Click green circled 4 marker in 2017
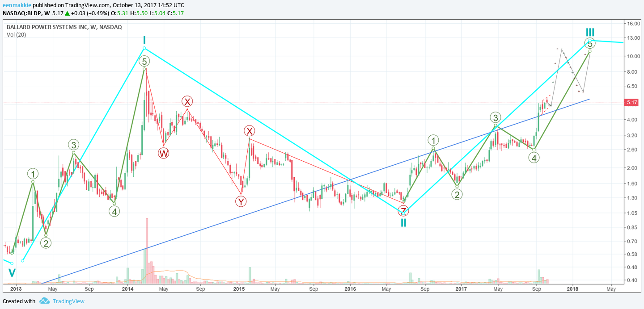Image resolution: width=644 pixels, height=309 pixels. (x=534, y=158)
